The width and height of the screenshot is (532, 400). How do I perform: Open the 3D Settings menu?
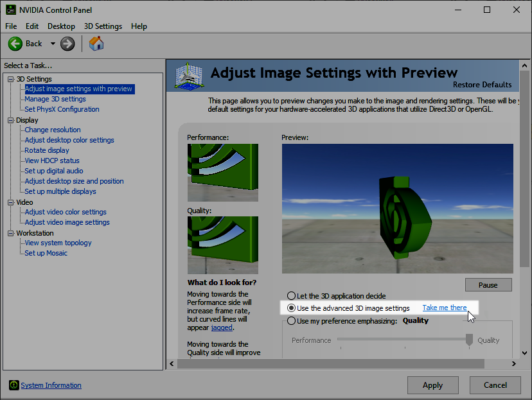pyautogui.click(x=103, y=26)
